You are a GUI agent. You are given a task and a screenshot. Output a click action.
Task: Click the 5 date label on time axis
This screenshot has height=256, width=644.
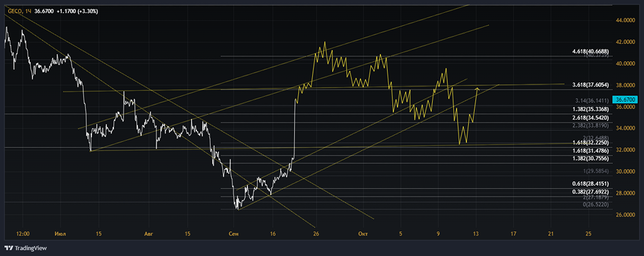pyautogui.click(x=401, y=234)
